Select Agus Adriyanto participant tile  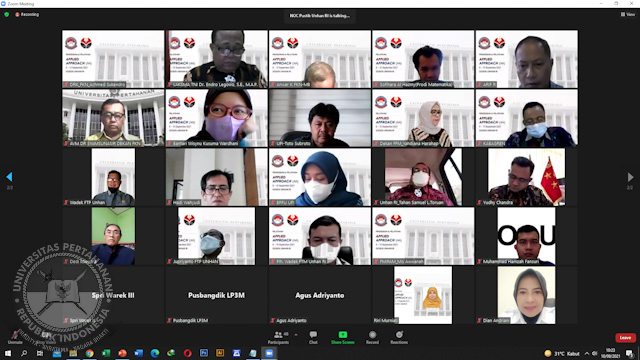tap(320, 295)
